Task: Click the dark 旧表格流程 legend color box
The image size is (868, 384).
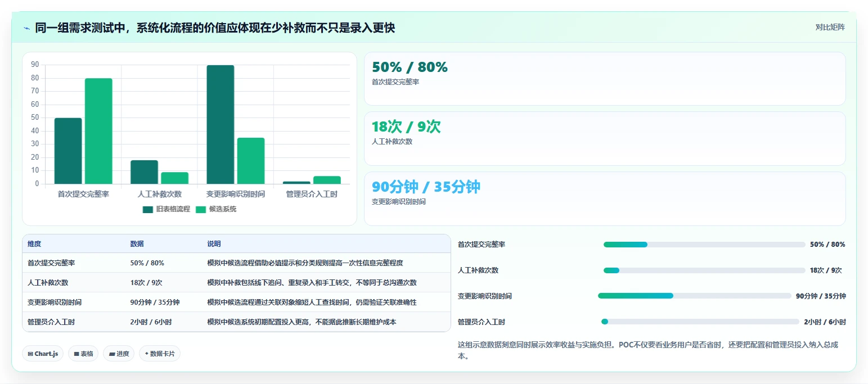Action: (148, 210)
